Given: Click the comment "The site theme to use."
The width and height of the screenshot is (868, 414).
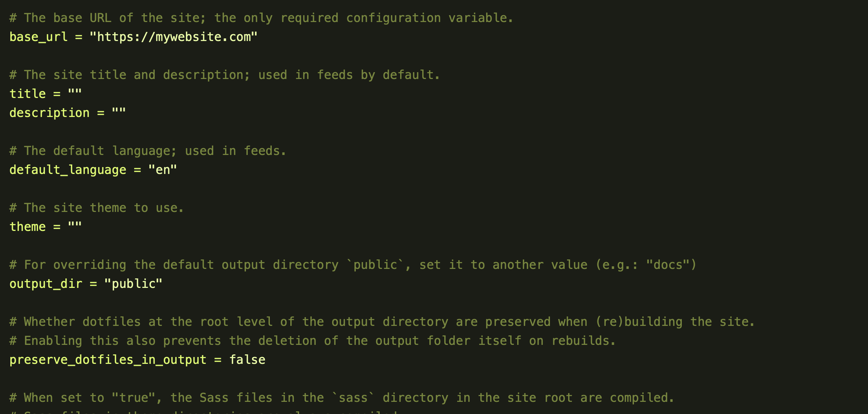Looking at the screenshot, I should click(x=97, y=208).
